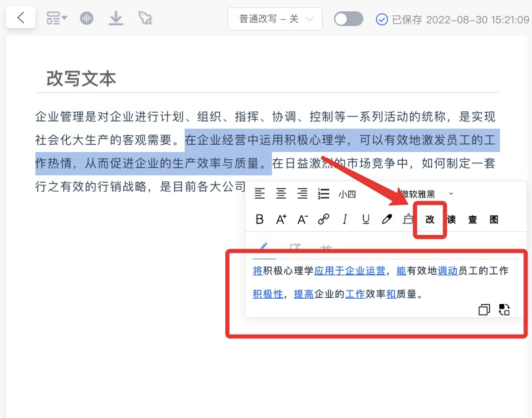Click the highlight bucket icon
This screenshot has height=418, width=532.
coord(407,219)
